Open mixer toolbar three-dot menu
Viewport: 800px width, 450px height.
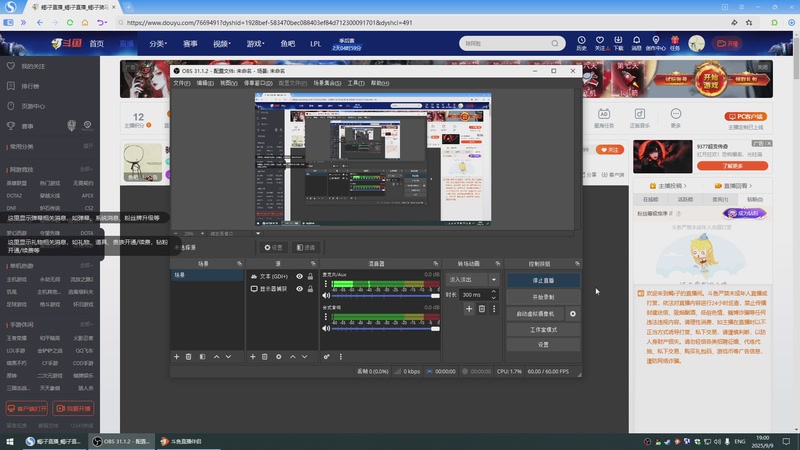(341, 357)
